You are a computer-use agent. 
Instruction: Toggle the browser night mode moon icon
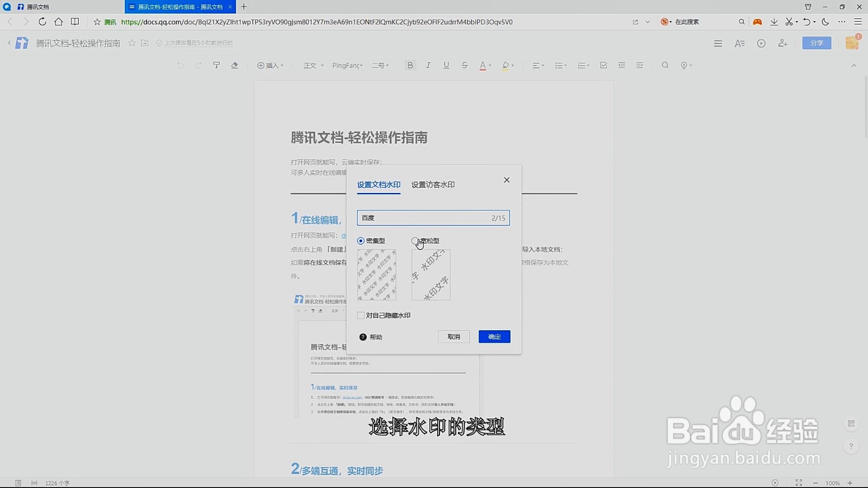(825, 22)
